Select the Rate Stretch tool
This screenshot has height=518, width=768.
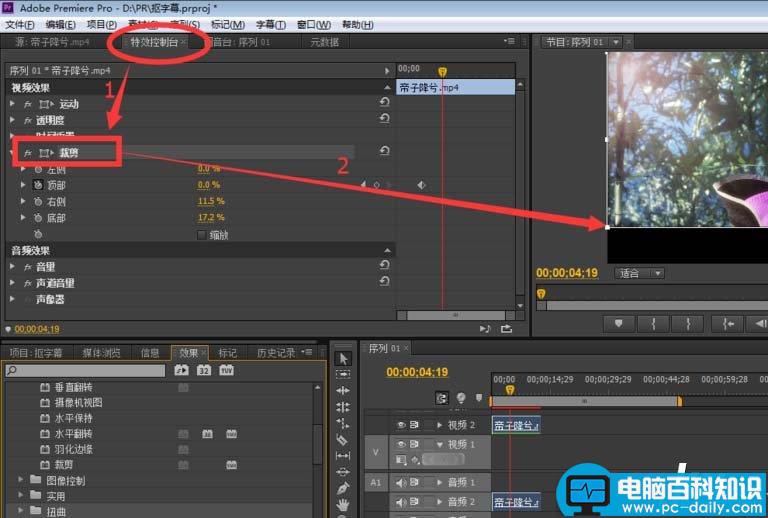(x=343, y=423)
